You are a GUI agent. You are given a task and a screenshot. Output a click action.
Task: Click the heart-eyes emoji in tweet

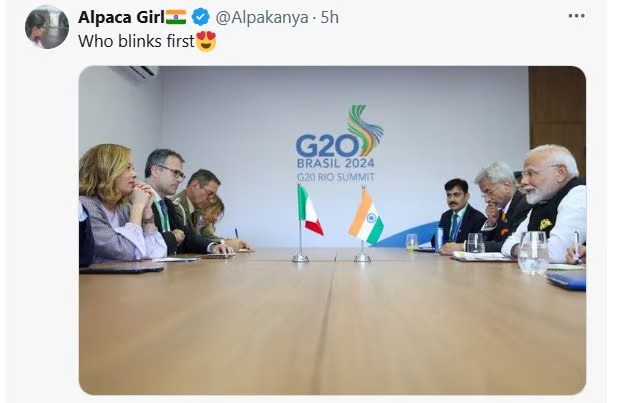tap(206, 41)
